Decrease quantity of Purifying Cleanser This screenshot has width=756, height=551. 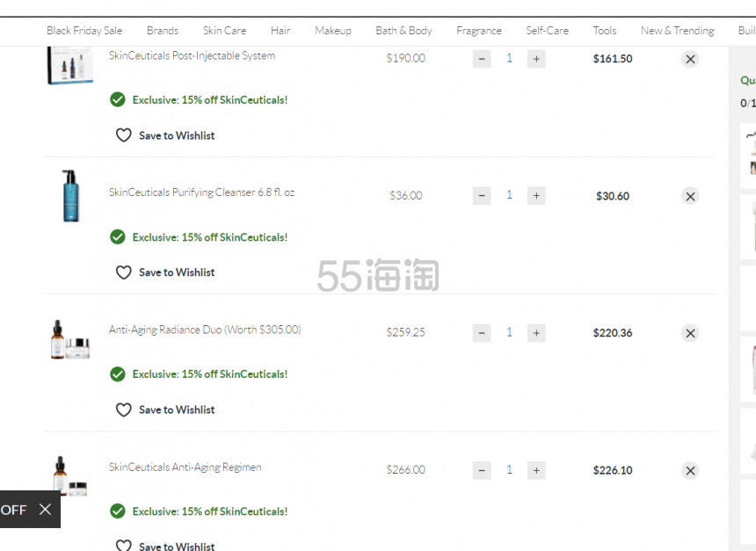[482, 196]
